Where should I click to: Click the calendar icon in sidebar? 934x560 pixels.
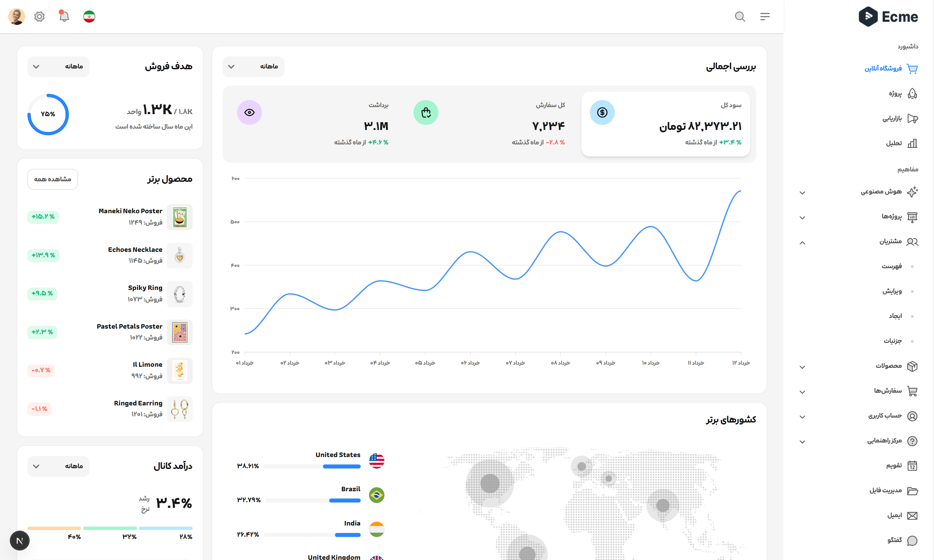pyautogui.click(x=912, y=466)
